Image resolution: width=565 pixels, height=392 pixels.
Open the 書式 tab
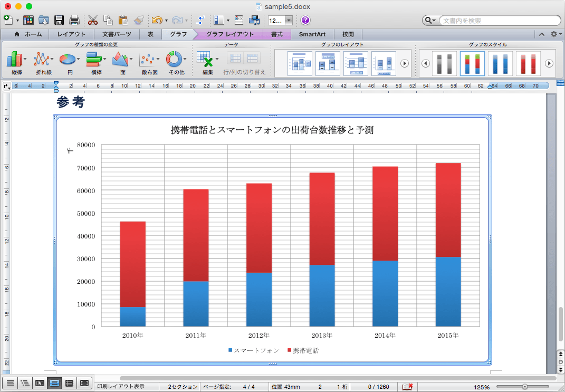click(277, 34)
